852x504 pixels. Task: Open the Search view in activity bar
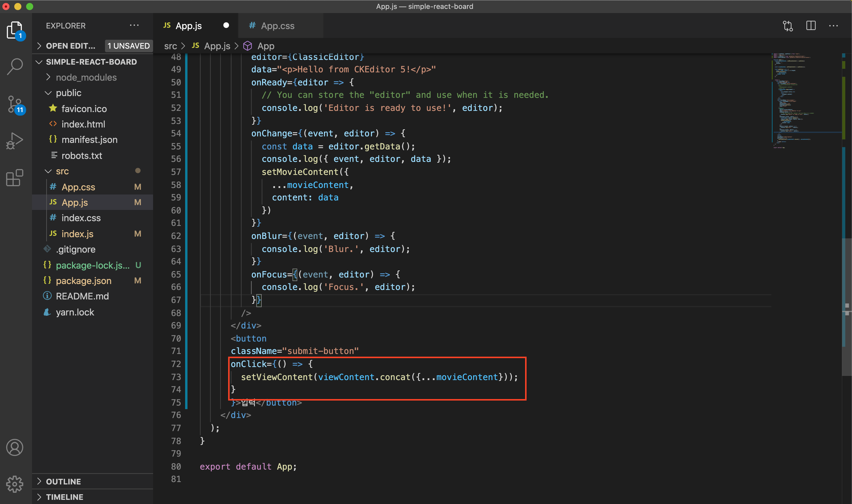click(15, 67)
